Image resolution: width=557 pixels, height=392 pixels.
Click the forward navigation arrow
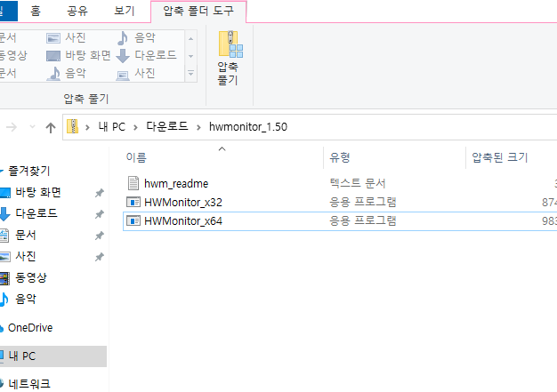point(12,127)
